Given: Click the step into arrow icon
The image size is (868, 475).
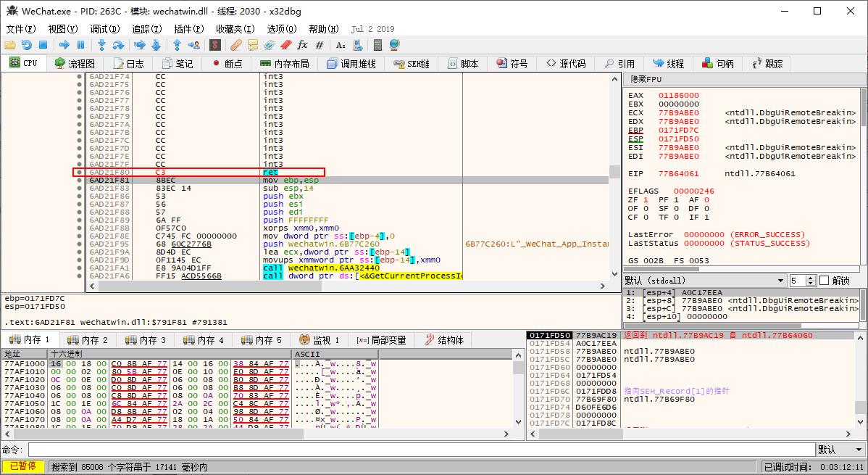Looking at the screenshot, I should pyautogui.click(x=101, y=45).
